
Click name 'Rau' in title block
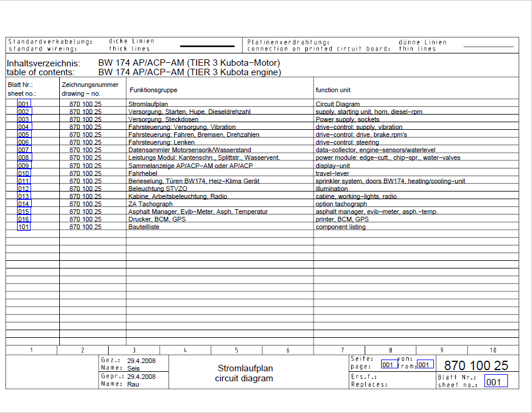[133, 384]
